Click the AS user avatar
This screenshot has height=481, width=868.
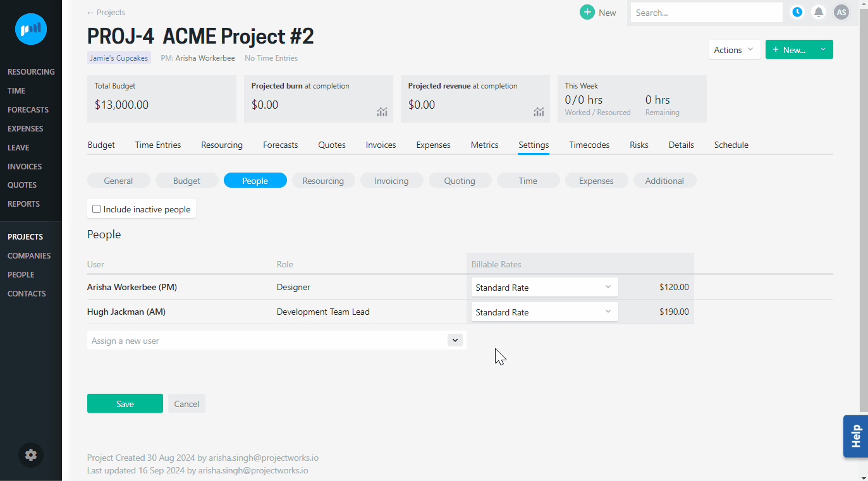[x=841, y=12]
